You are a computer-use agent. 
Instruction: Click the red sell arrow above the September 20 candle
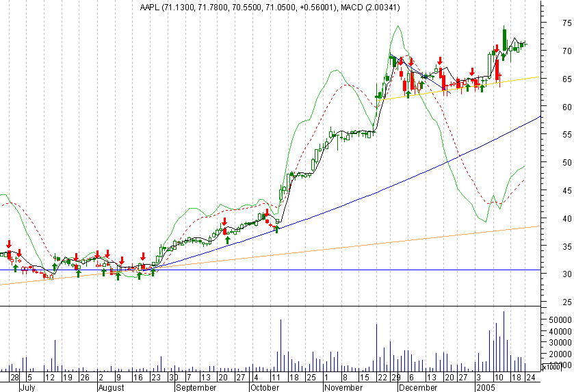coord(224,222)
